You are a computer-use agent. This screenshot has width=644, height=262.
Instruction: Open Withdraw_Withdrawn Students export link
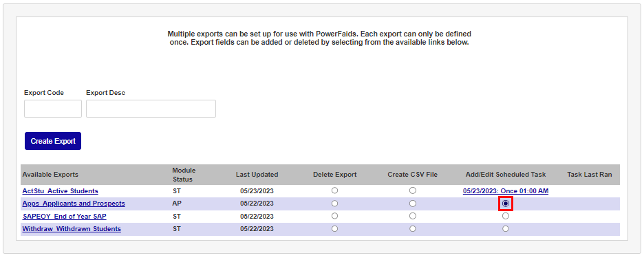tap(72, 229)
